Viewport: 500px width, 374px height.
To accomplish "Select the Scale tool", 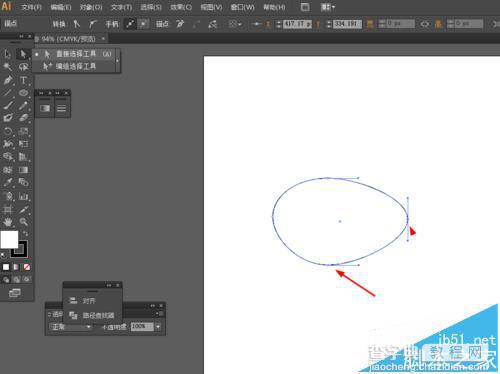I will 23,131.
